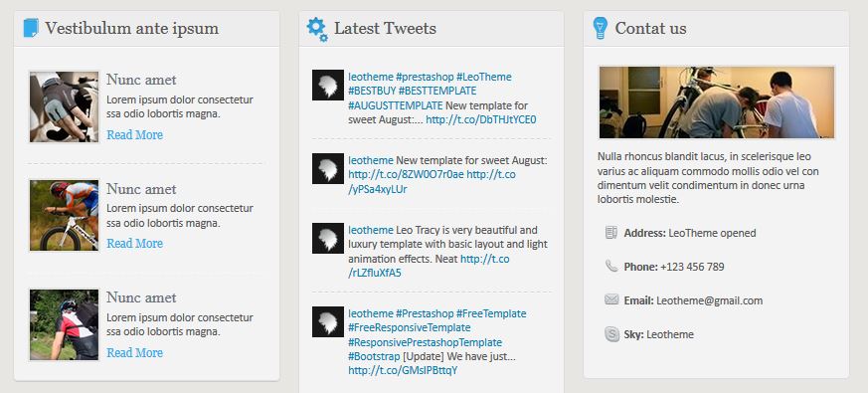Image resolution: width=868 pixels, height=393 pixels.
Task: Select the racing cyclist on white bike thumbnail
Action: (x=64, y=215)
